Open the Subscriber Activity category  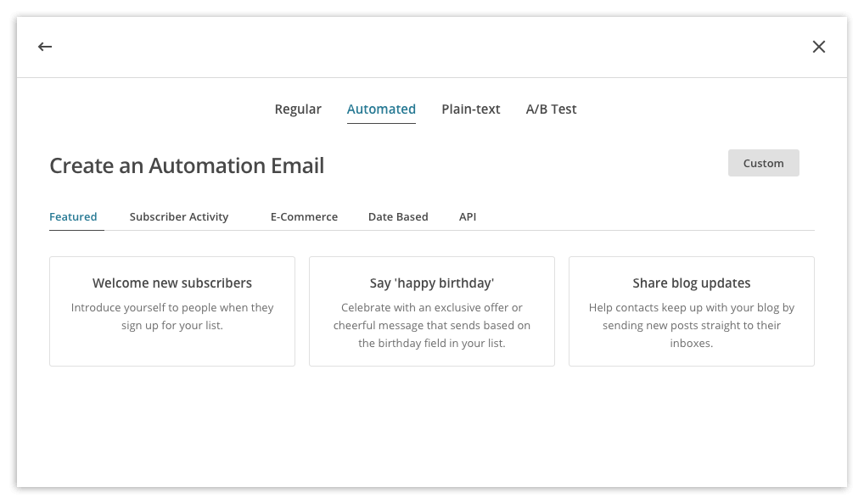click(179, 217)
